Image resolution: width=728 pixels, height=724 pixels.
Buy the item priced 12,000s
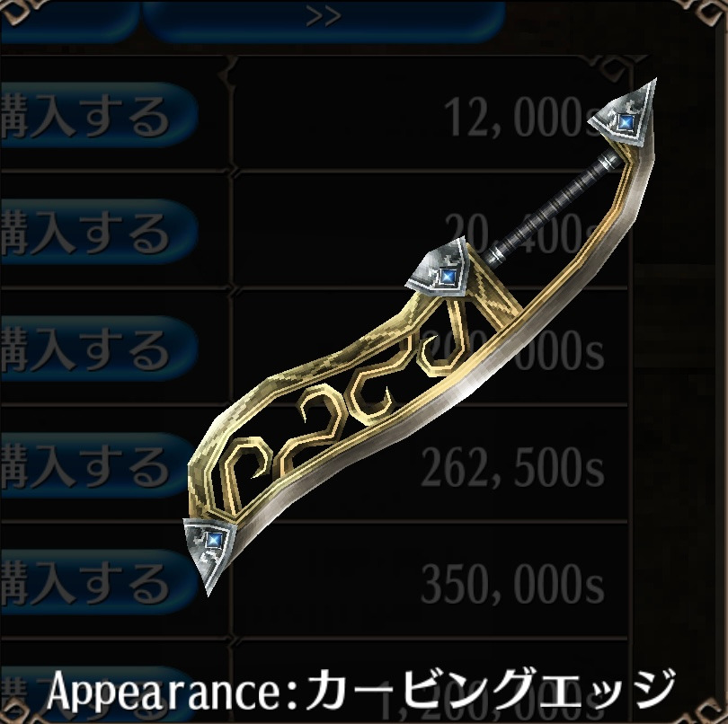point(99,115)
